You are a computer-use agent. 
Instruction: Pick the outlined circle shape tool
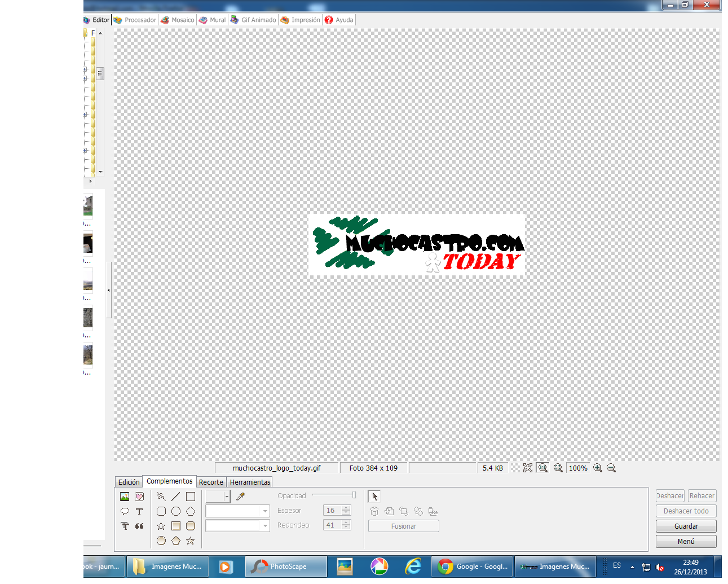(x=176, y=511)
